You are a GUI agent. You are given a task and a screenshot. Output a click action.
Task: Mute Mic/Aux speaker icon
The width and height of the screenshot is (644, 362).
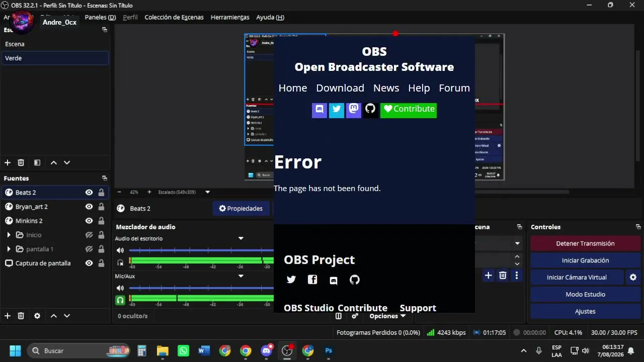(x=120, y=288)
